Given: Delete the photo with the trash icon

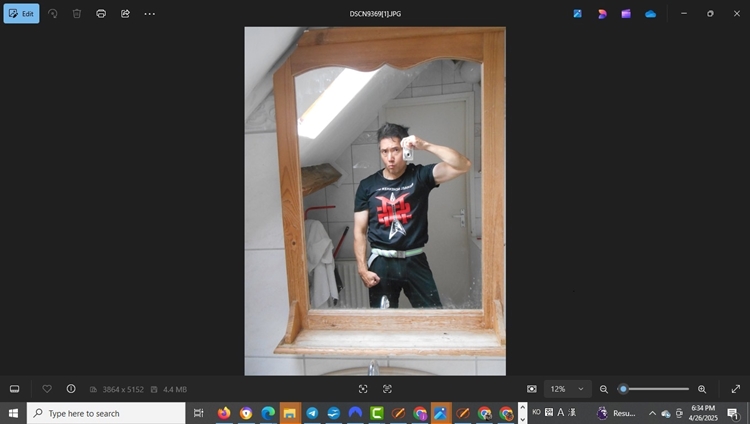Looking at the screenshot, I should tap(77, 14).
